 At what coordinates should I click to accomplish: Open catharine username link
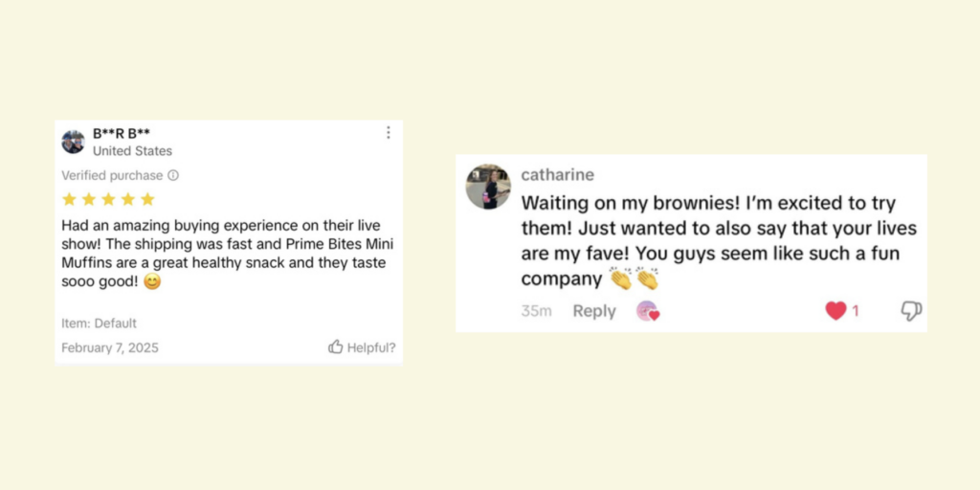pyautogui.click(x=558, y=175)
